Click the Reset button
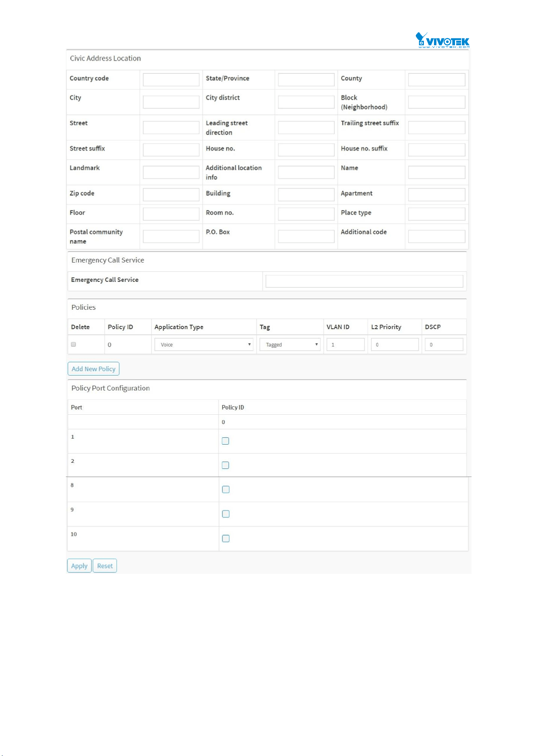The image size is (535, 756). point(105,566)
